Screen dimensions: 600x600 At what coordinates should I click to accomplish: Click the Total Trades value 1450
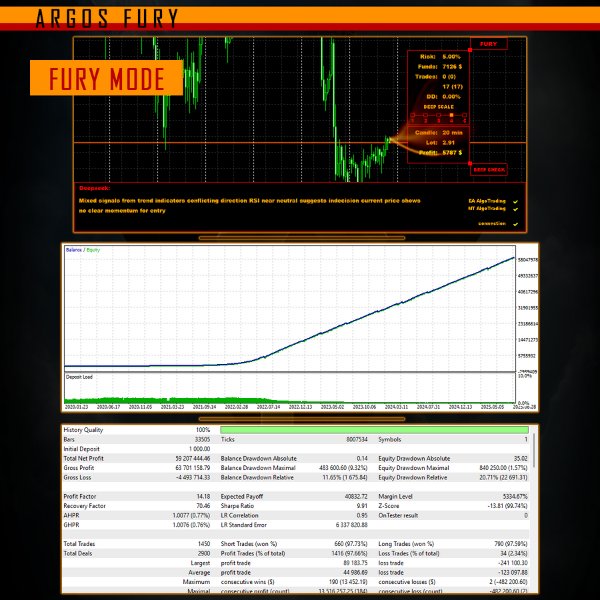click(204, 544)
